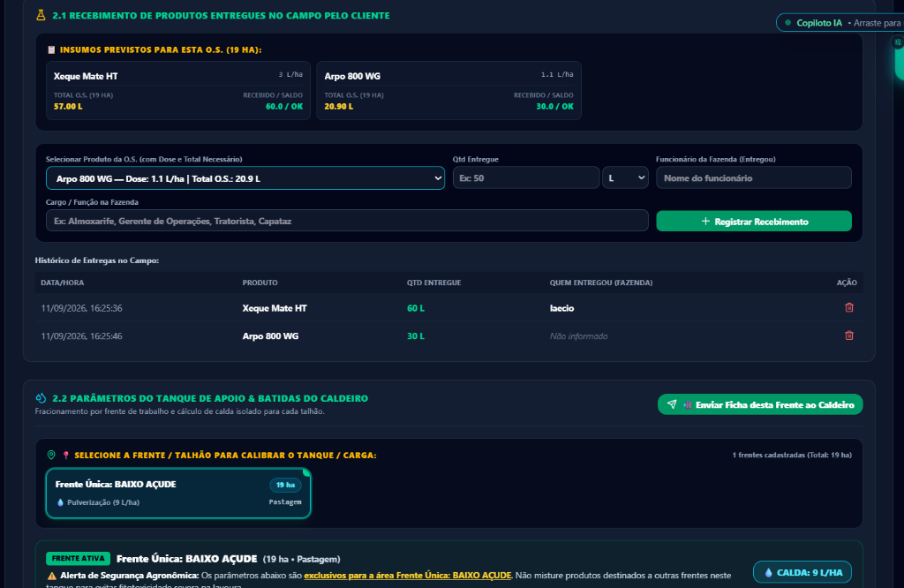Click the Qtd Entregue input field
Image resolution: width=904 pixels, height=588 pixels.
point(526,178)
